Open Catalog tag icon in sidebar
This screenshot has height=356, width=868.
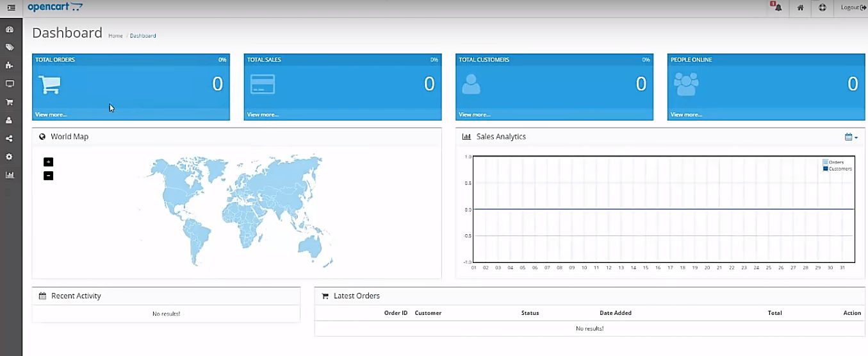(10, 47)
